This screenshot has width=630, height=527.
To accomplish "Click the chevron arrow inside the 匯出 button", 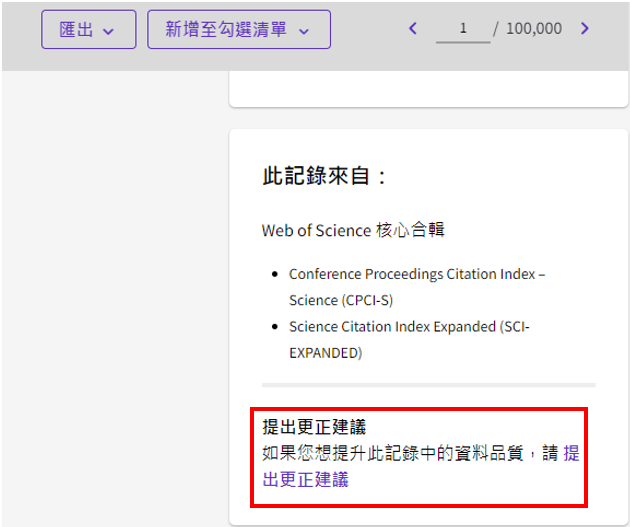I will point(109,31).
